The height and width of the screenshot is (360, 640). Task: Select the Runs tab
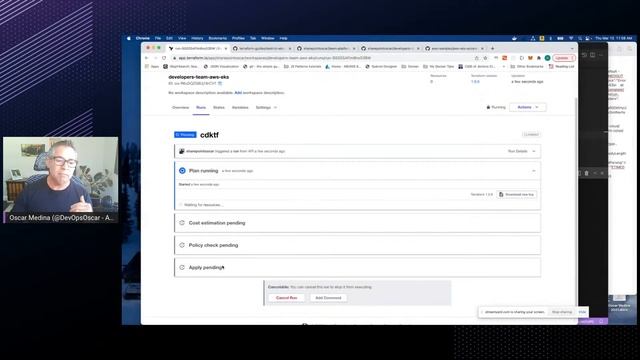tap(201, 107)
